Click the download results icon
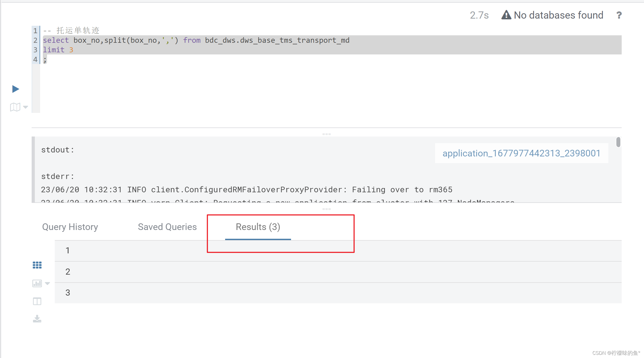Image resolution: width=644 pixels, height=358 pixels. click(x=37, y=319)
